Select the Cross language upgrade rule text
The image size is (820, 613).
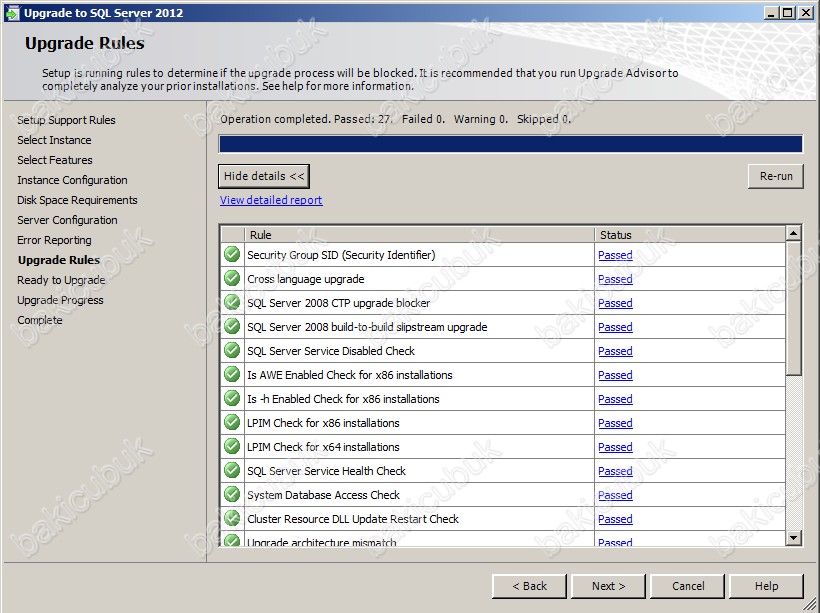[x=306, y=279]
